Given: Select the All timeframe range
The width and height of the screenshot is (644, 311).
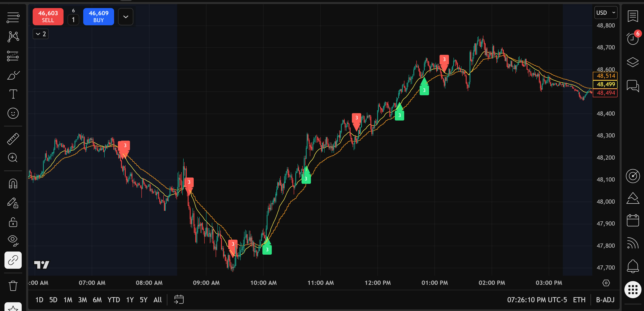Looking at the screenshot, I should coord(157,299).
